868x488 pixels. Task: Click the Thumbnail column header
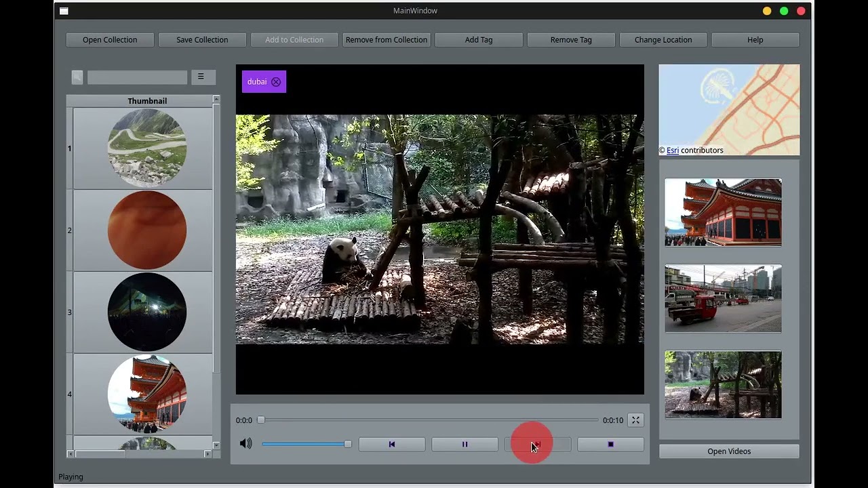point(147,101)
